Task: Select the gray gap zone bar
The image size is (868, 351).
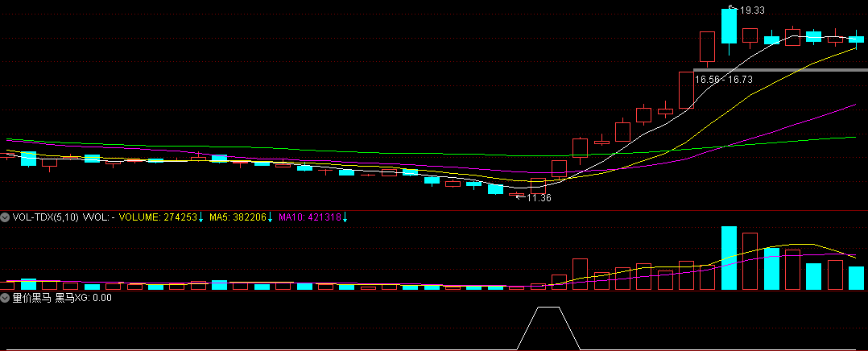Action: click(780, 70)
